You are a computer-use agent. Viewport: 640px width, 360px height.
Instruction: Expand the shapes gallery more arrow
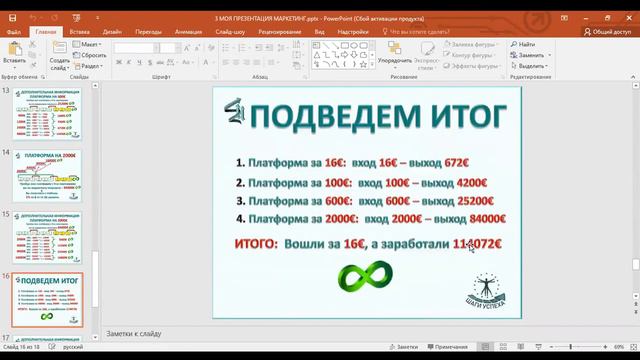pyautogui.click(x=372, y=64)
